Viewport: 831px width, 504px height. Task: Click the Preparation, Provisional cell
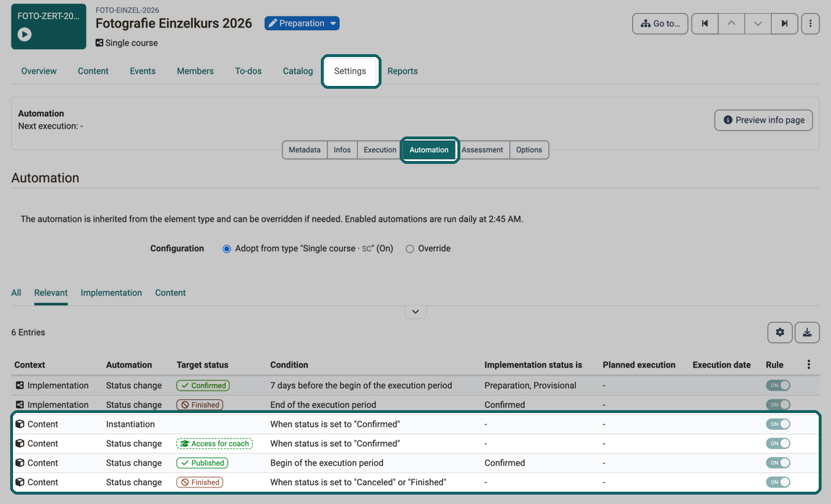(x=530, y=386)
